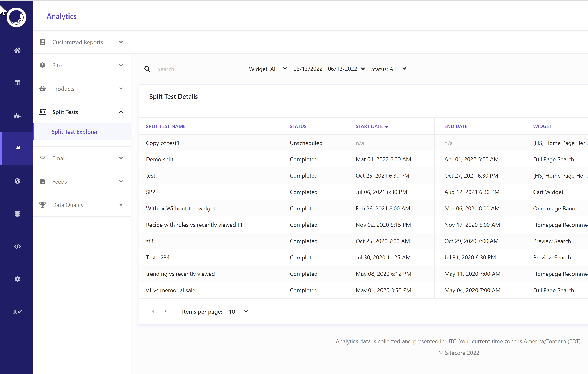Open Recipe with rules vs recently viewed PH
The height and width of the screenshot is (374, 588).
[195, 225]
